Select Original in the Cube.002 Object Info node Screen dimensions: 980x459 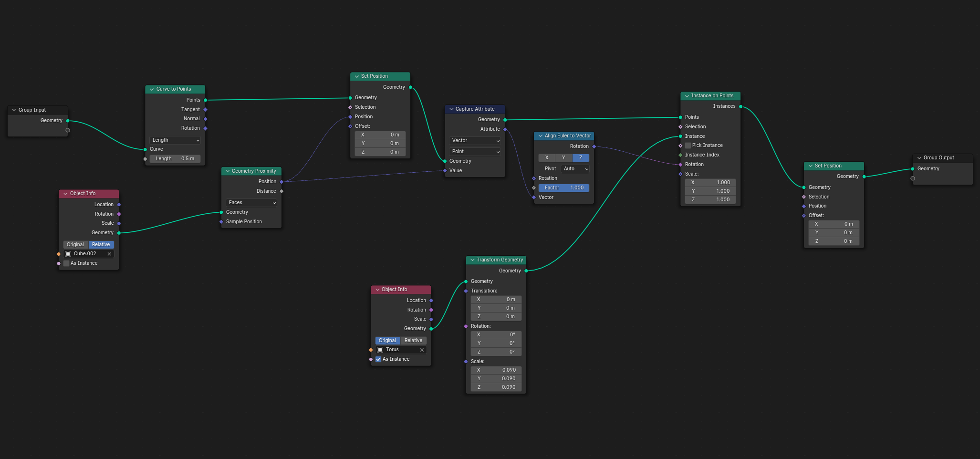(x=75, y=245)
